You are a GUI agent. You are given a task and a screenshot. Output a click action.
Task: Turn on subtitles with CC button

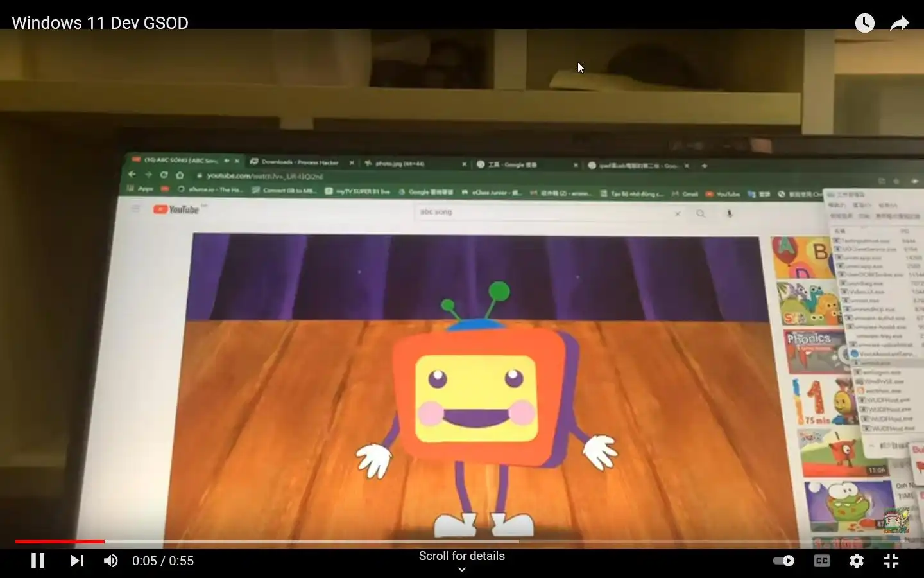point(822,561)
